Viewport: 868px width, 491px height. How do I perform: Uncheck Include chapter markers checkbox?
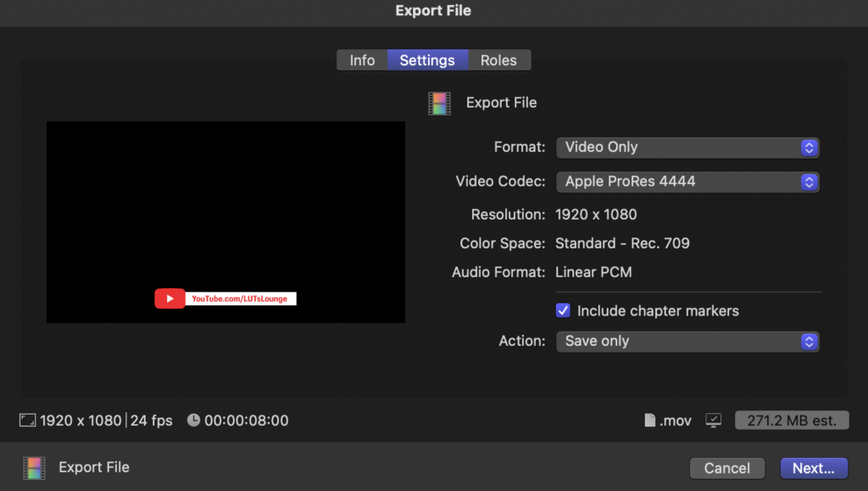(x=563, y=310)
